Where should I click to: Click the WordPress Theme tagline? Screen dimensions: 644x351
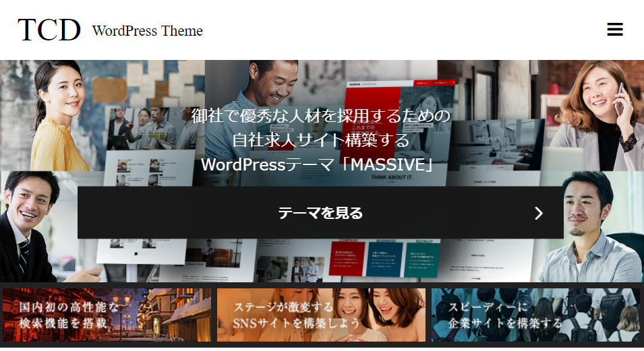[148, 31]
